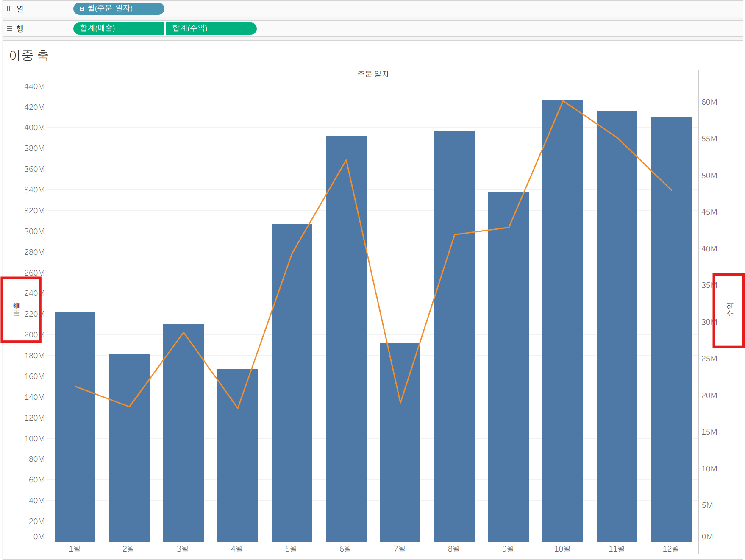Click the 12월 x-axis label
The width and height of the screenshot is (745, 560).
pyautogui.click(x=670, y=549)
